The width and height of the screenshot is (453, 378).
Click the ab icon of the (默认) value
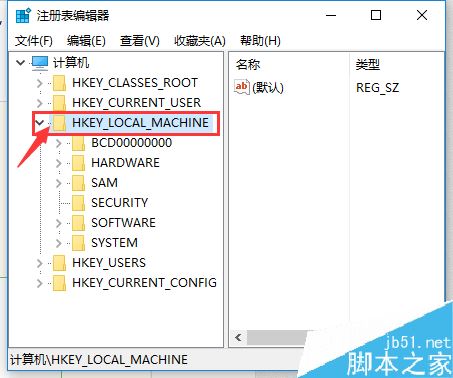tap(242, 87)
